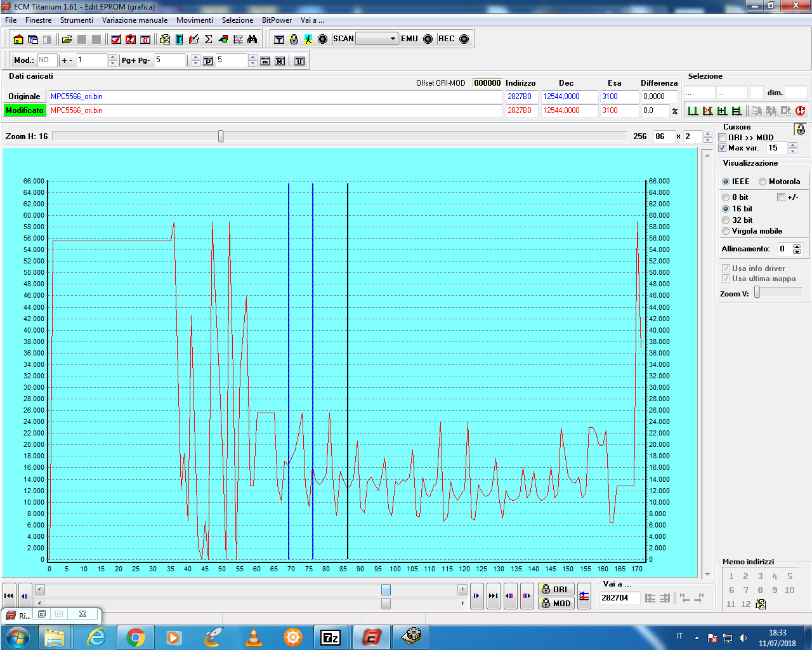This screenshot has height=650, width=812.
Task: Click the MOD lock button
Action: click(x=556, y=603)
